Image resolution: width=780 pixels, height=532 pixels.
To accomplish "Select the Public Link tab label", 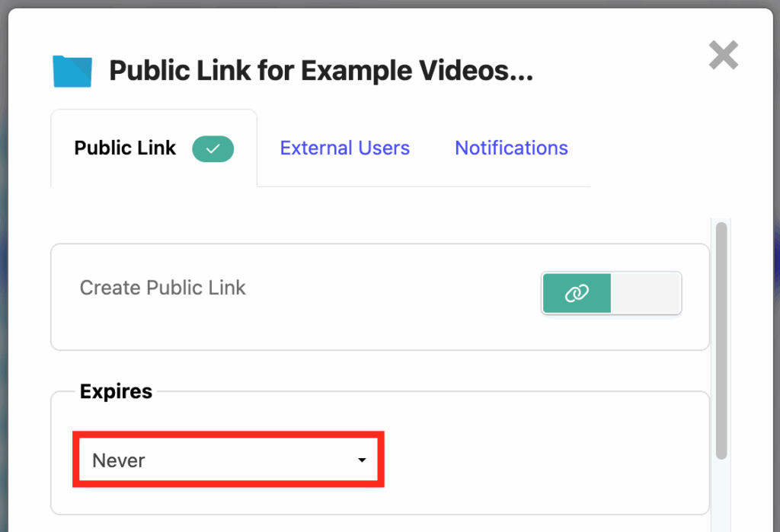I will coord(125,148).
